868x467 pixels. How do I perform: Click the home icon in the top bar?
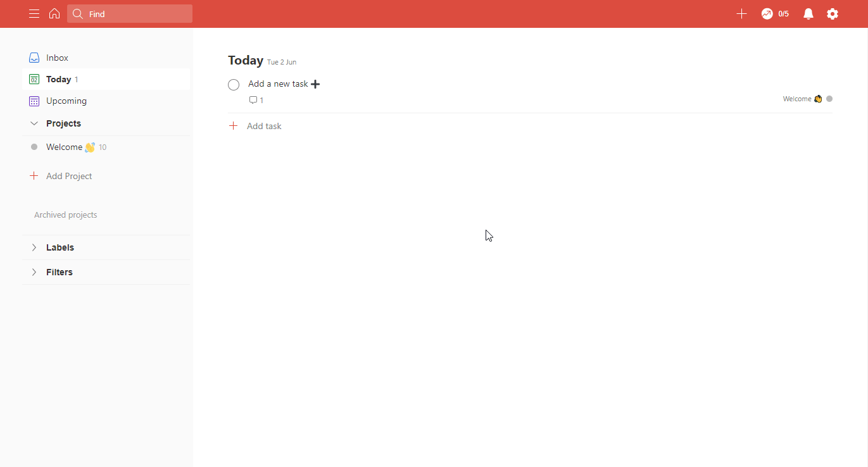coord(54,13)
